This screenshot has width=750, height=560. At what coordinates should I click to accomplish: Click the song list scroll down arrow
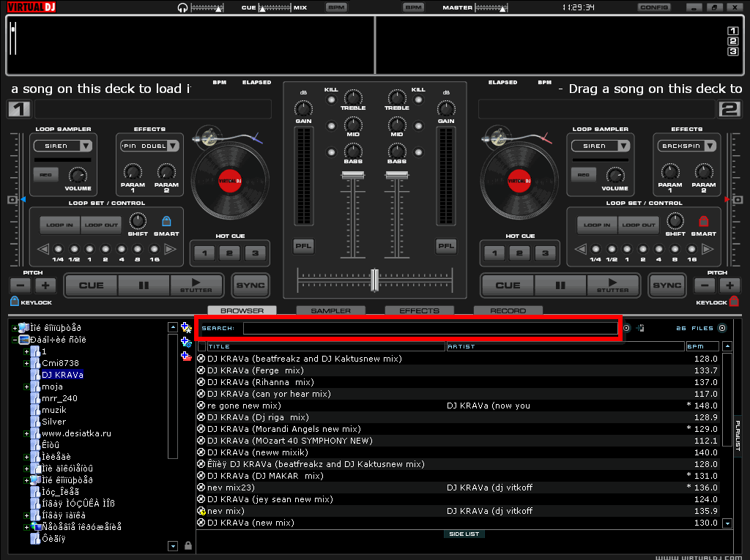click(x=727, y=523)
